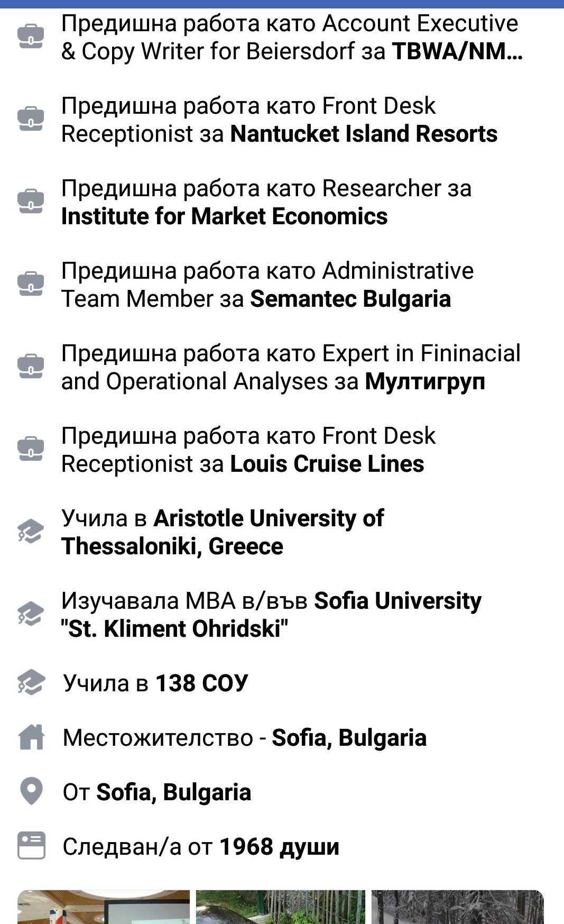Screen dimensions: 564x924
Task: Open Nantucket Island Resorts page
Action: 364,134
